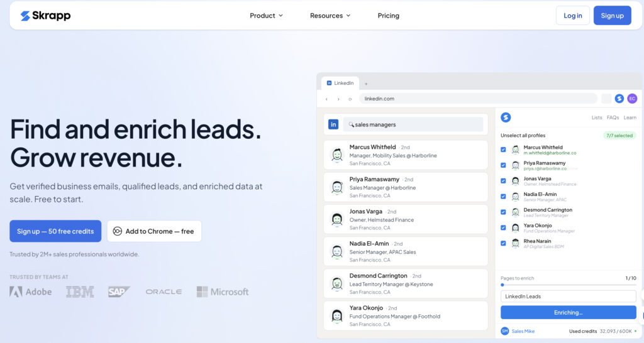The image size is (644, 343).
Task: Click the browser forward arrow
Action: pos(338,99)
